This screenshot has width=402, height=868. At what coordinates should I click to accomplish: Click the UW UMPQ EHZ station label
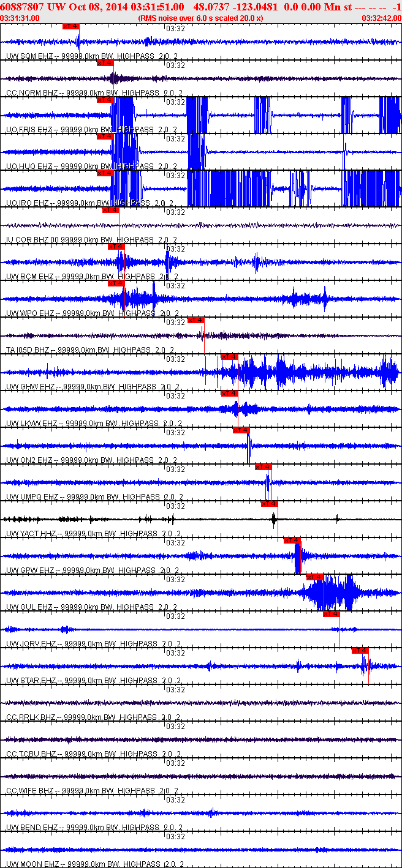(32, 496)
